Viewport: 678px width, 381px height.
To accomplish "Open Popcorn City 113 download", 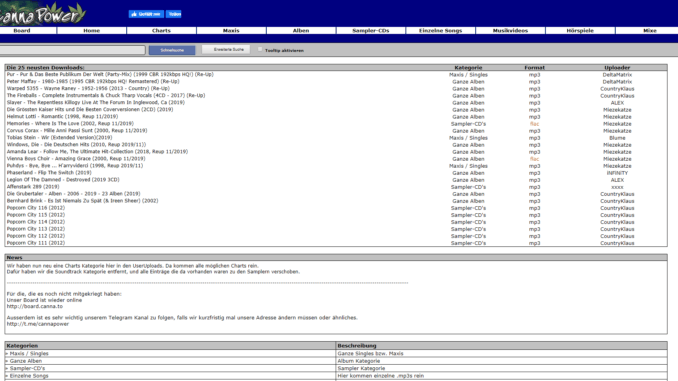I will click(36, 229).
